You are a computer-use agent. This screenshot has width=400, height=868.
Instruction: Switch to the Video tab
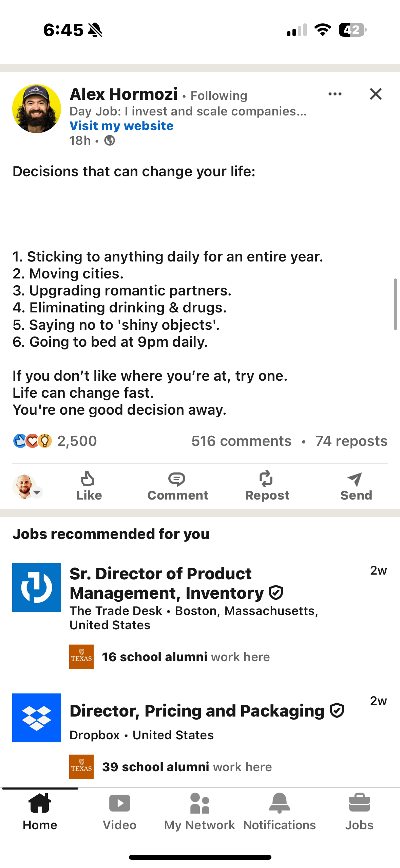point(119,812)
